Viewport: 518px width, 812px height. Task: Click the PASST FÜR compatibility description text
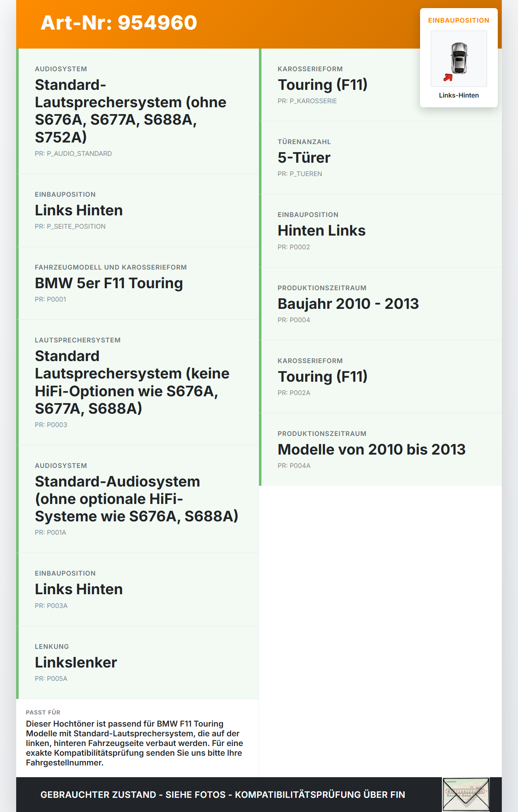tap(134, 743)
